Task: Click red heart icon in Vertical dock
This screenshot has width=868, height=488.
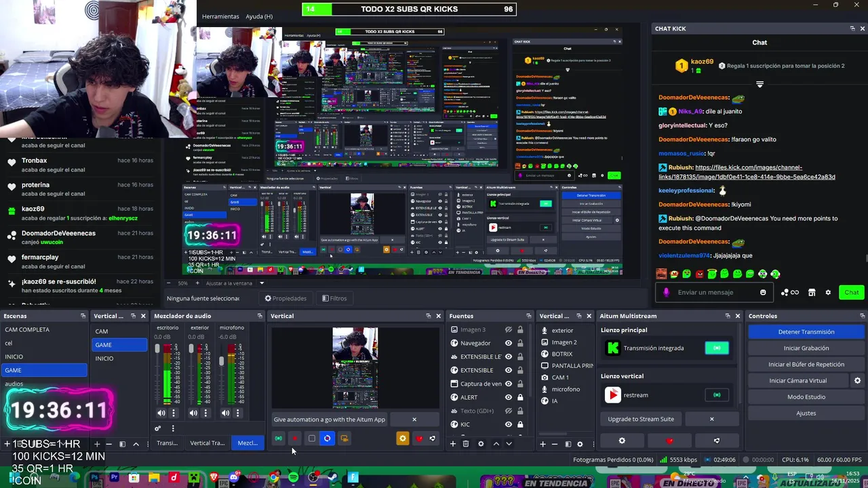Action: (418, 439)
